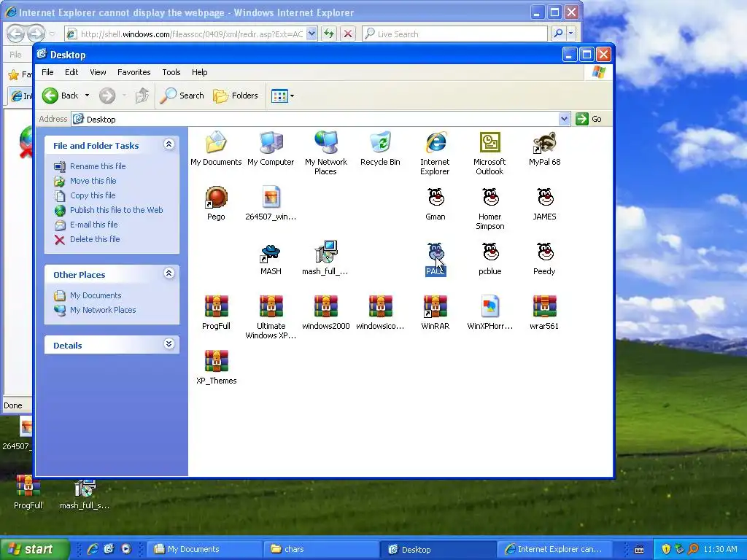Open the Back button history dropdown arrow
747x560 pixels.
[x=88, y=96]
